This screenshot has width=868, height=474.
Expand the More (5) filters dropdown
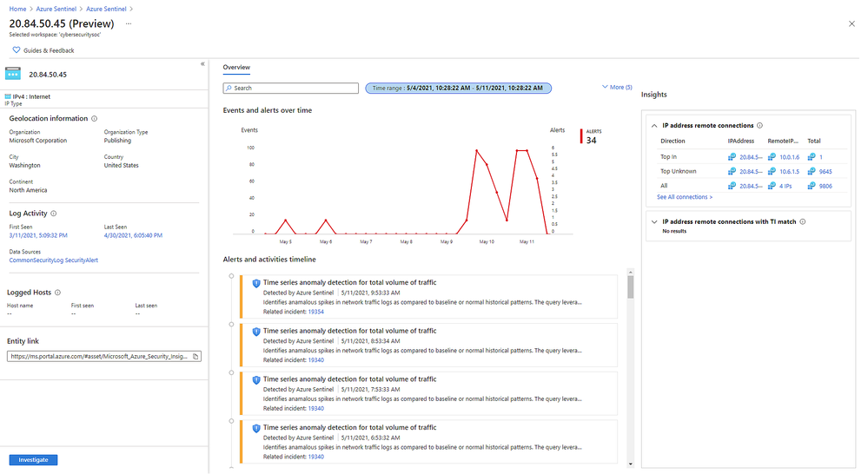[x=616, y=88]
